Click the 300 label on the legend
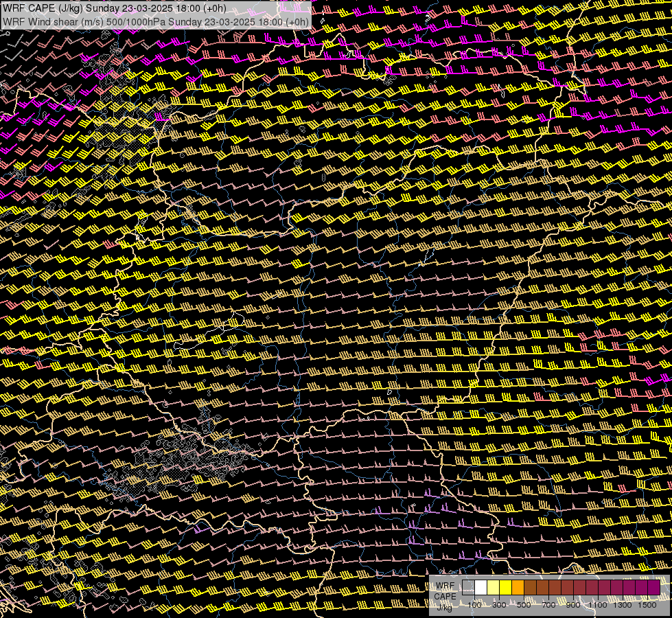The height and width of the screenshot is (618, 672). 499,605
